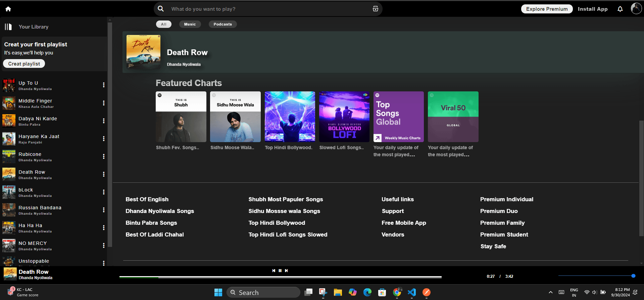This screenshot has height=300, width=644.
Task: Click in the search input field
Action: point(268,9)
